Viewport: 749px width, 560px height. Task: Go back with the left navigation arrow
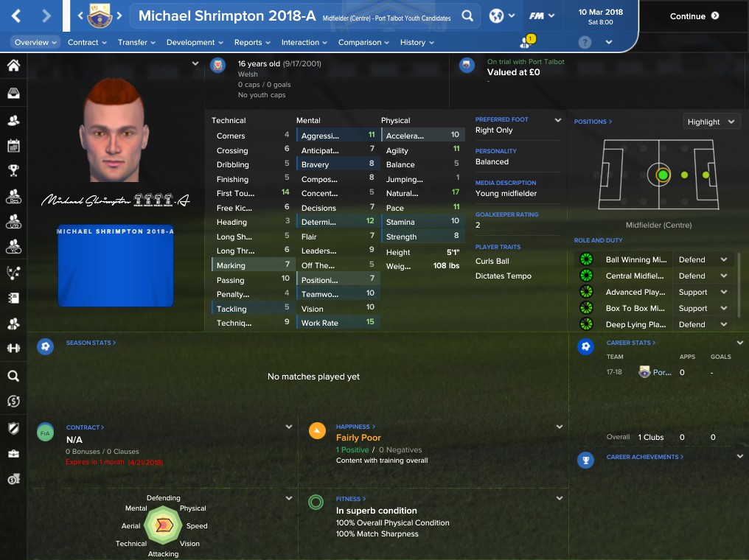click(x=16, y=16)
